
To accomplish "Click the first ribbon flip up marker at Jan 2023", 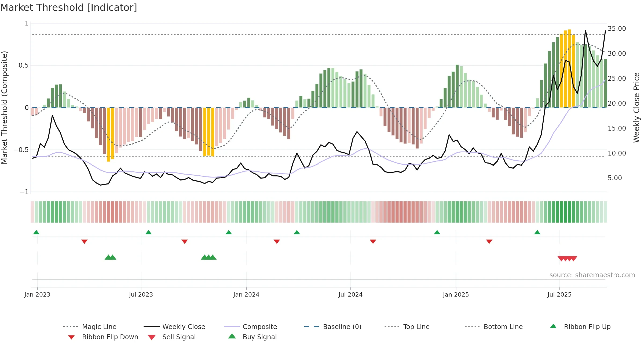I will click(x=36, y=232).
